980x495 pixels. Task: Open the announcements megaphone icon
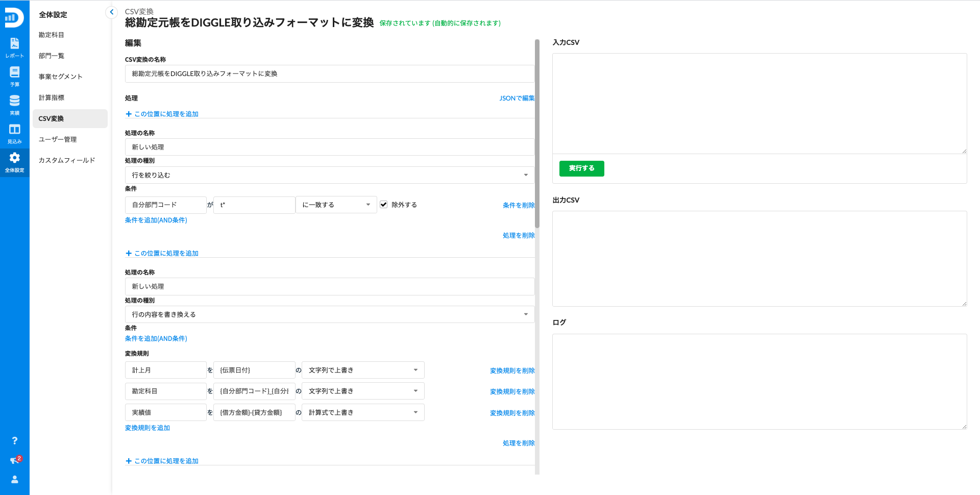[x=14, y=460]
